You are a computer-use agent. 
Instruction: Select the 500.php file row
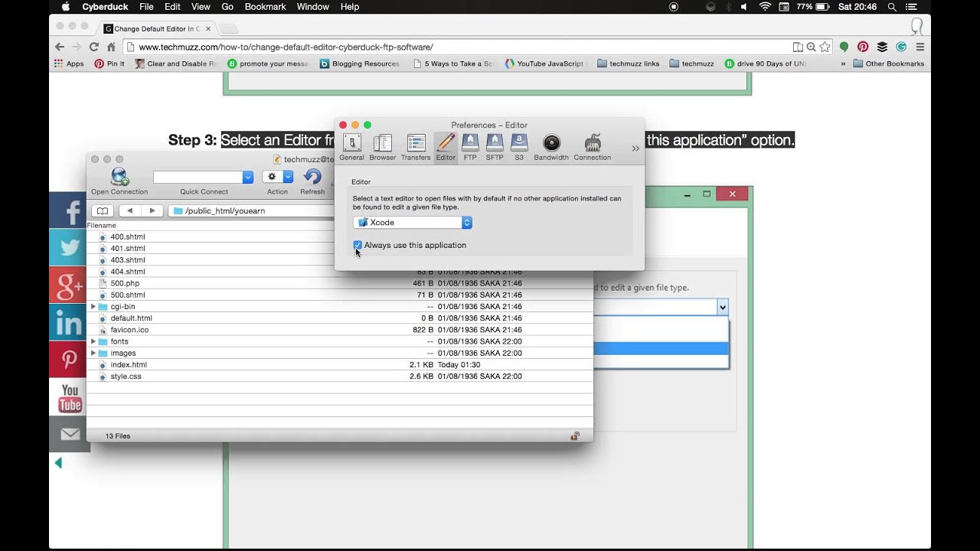click(x=340, y=283)
